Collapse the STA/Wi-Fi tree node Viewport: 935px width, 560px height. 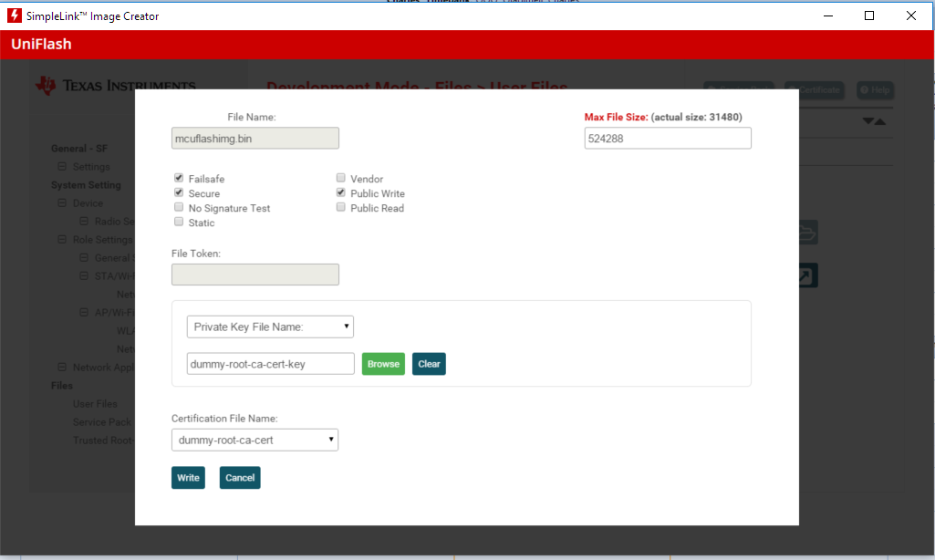tap(84, 275)
